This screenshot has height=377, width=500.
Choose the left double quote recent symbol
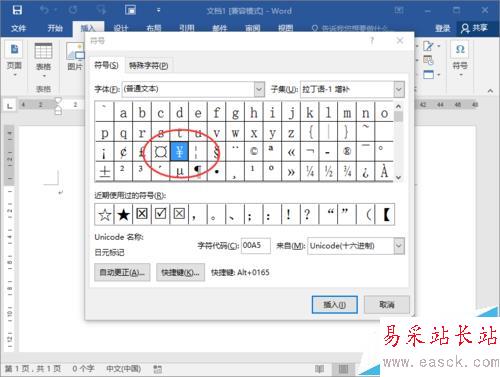[x=328, y=214]
